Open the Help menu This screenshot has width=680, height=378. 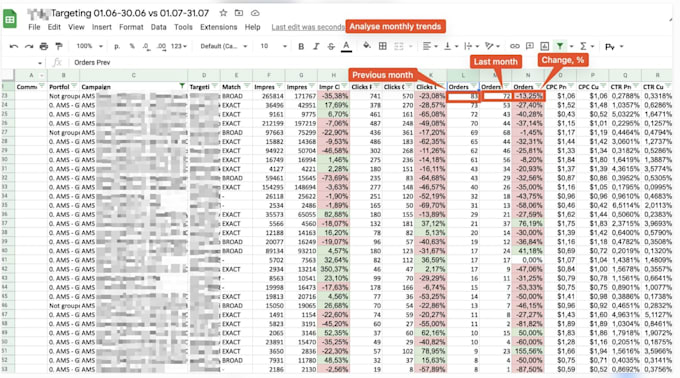[252, 27]
